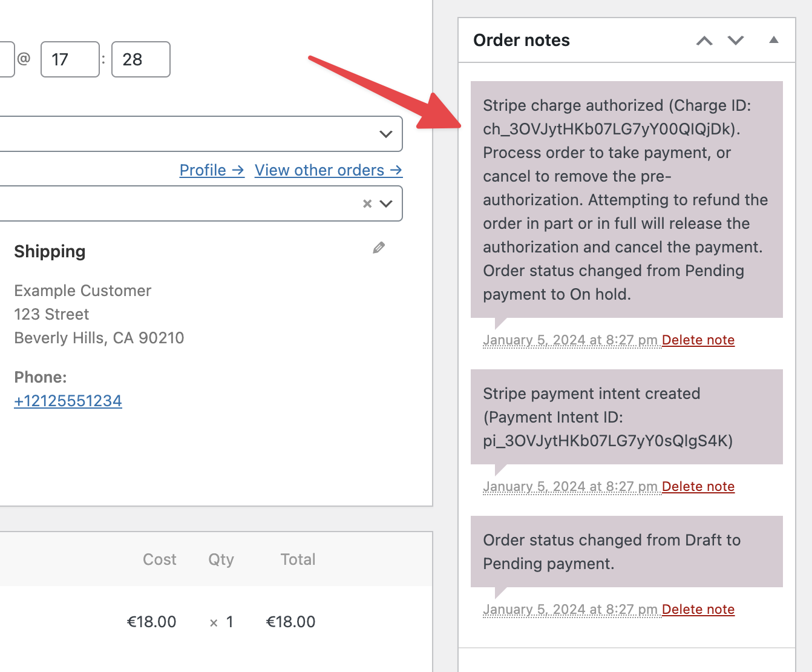
Task: Call the customer via the phone link
Action: [68, 400]
